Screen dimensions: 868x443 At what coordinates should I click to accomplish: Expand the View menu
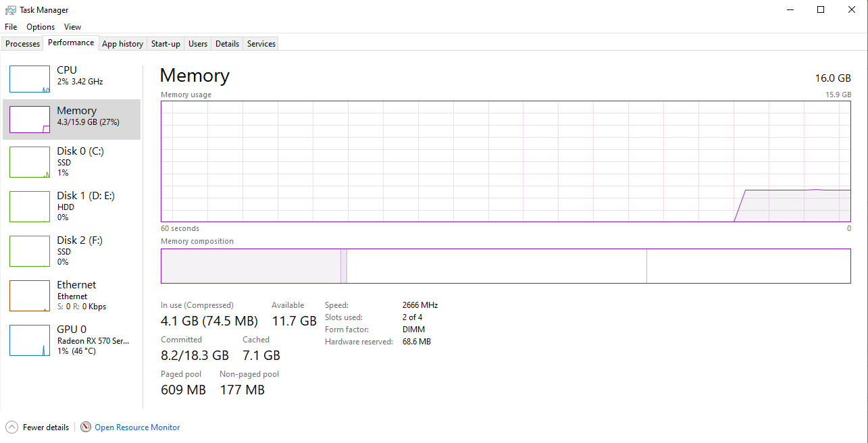(72, 27)
